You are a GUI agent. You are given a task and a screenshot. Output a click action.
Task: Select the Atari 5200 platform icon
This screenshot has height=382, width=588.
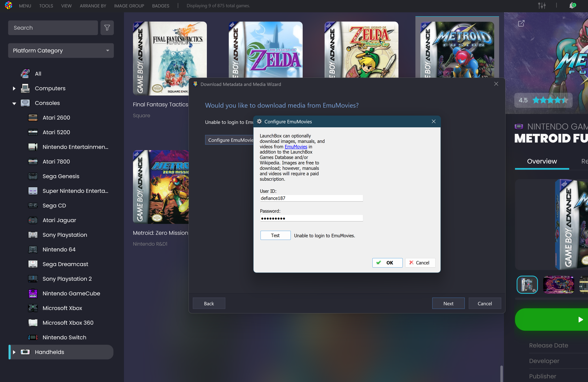pyautogui.click(x=33, y=132)
